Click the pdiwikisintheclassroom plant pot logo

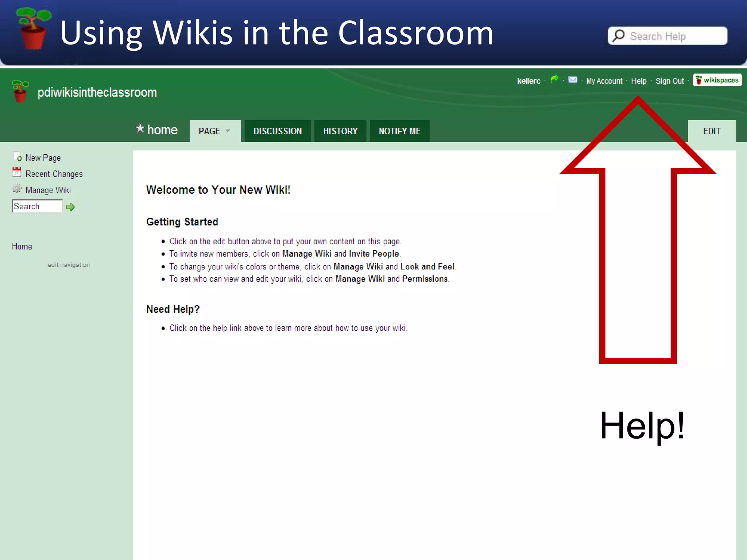[x=20, y=91]
